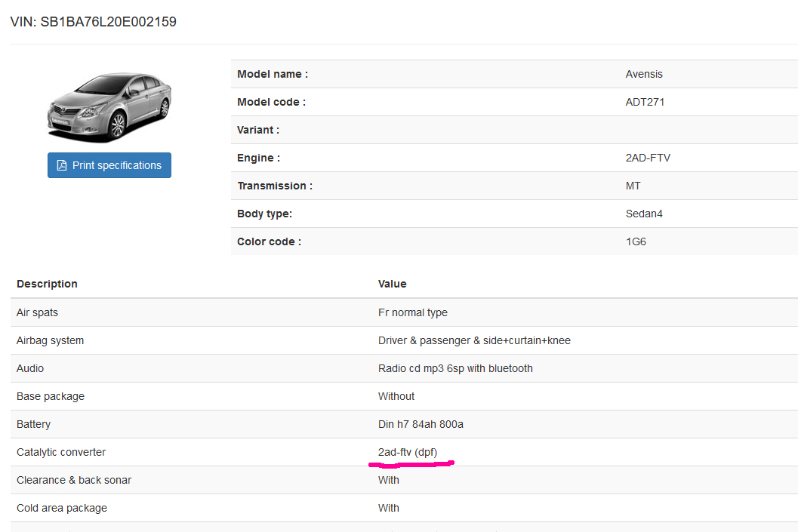Click the 'Transmission :' label
Screen dimensions: 798x532
tap(275, 186)
